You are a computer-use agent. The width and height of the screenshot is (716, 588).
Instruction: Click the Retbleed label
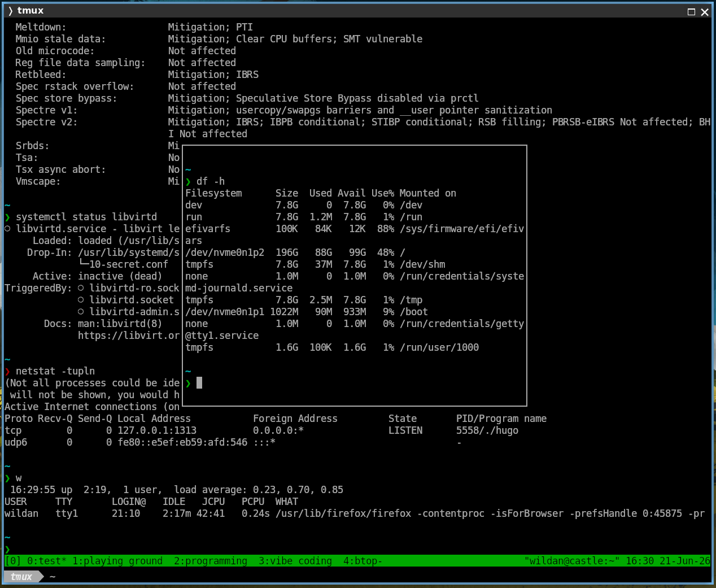(x=41, y=75)
